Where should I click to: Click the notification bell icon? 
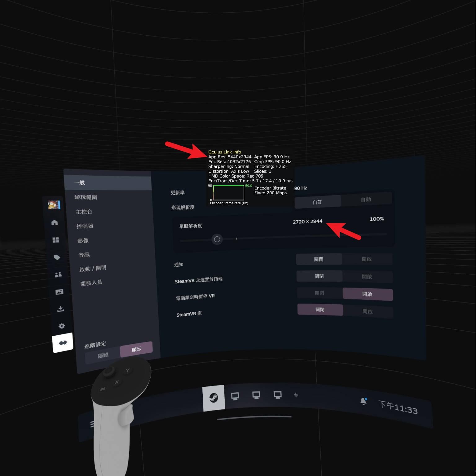(x=363, y=401)
